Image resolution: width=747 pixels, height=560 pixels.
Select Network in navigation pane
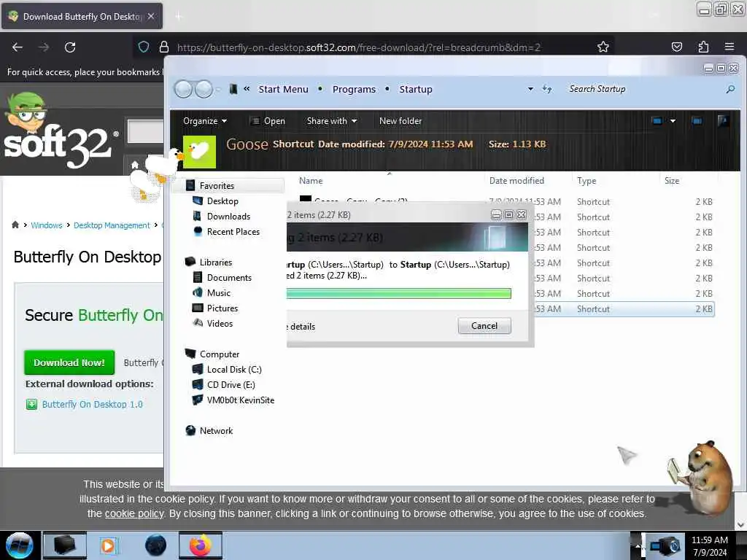pyautogui.click(x=216, y=430)
